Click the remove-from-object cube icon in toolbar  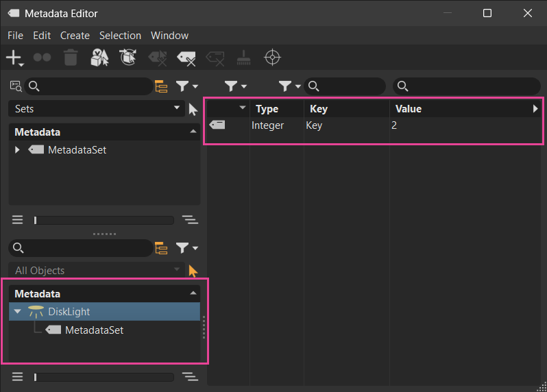point(128,57)
